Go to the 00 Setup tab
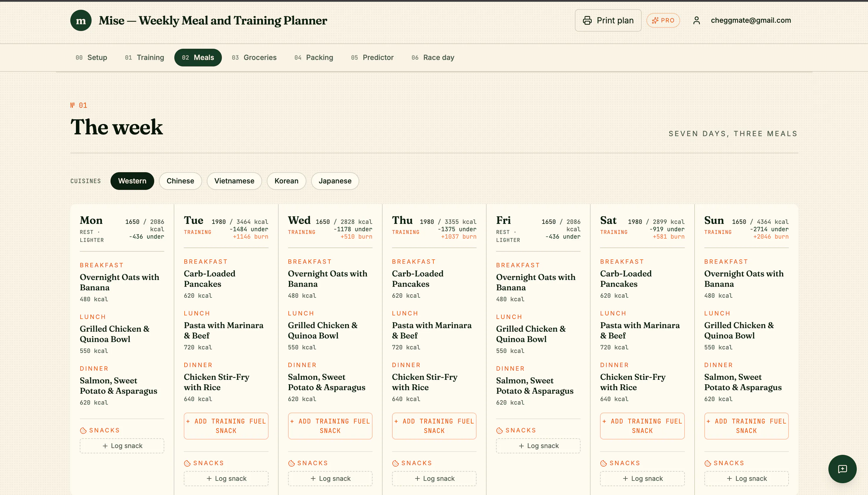This screenshot has height=495, width=868. coord(92,58)
